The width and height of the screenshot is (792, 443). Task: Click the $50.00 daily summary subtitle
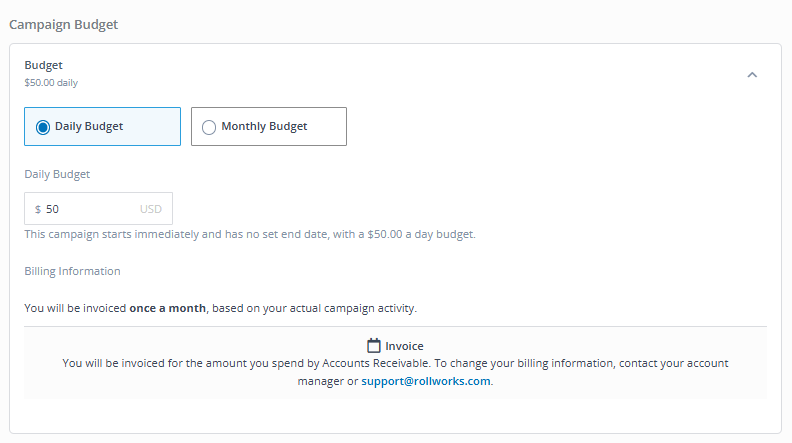[x=51, y=83]
